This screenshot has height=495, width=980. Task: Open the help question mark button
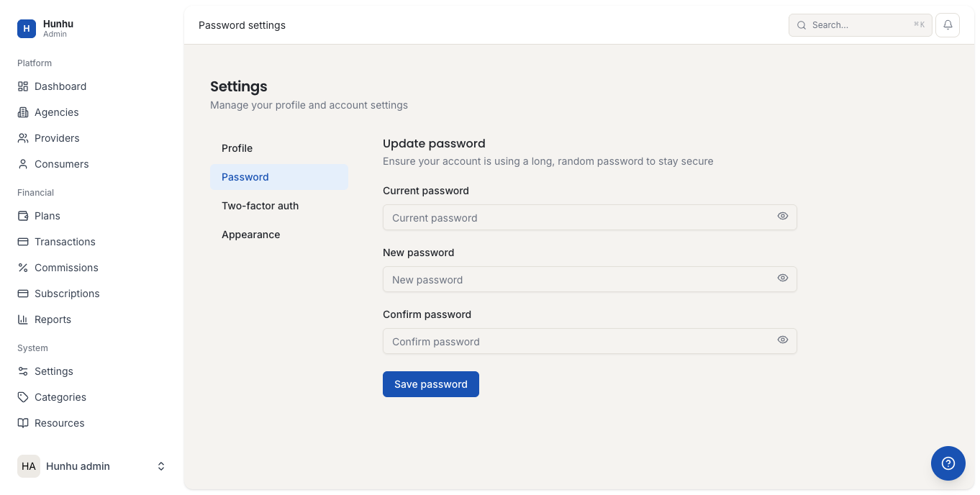click(948, 463)
